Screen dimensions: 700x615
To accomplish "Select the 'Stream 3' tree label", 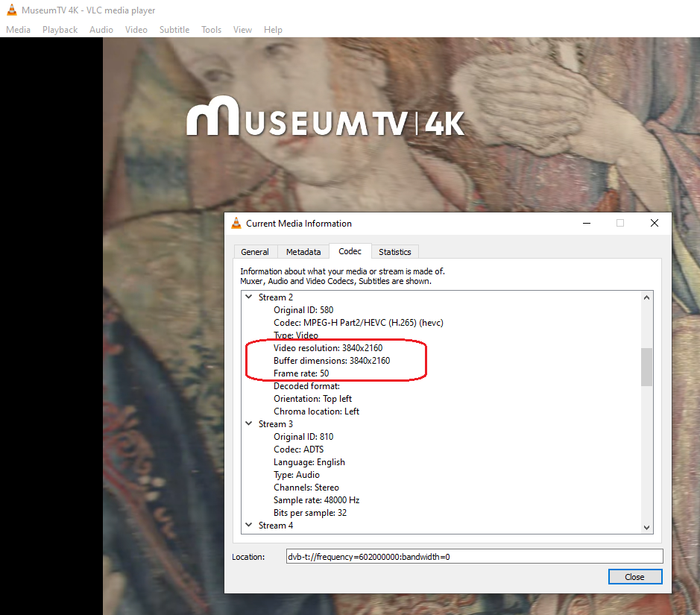I will tap(276, 424).
